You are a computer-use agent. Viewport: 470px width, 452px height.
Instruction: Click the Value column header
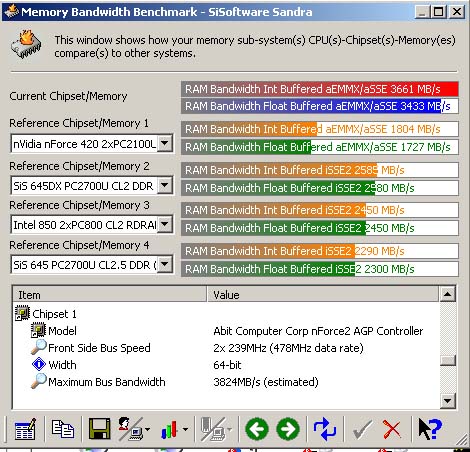tap(323, 295)
